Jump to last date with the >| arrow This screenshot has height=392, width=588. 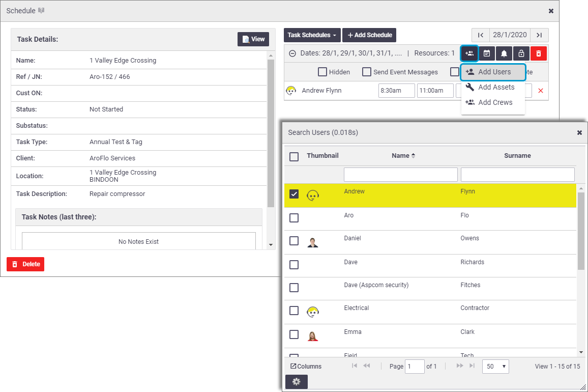click(x=539, y=35)
